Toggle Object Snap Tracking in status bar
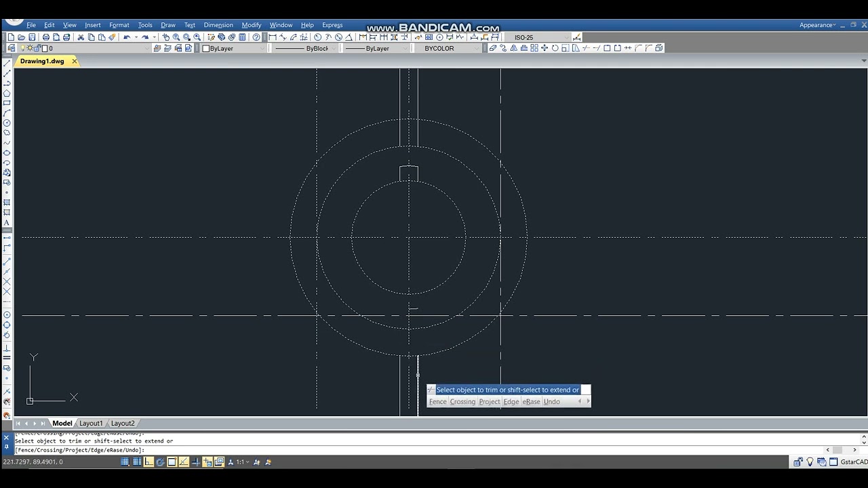868x488 pixels. pyautogui.click(x=184, y=462)
